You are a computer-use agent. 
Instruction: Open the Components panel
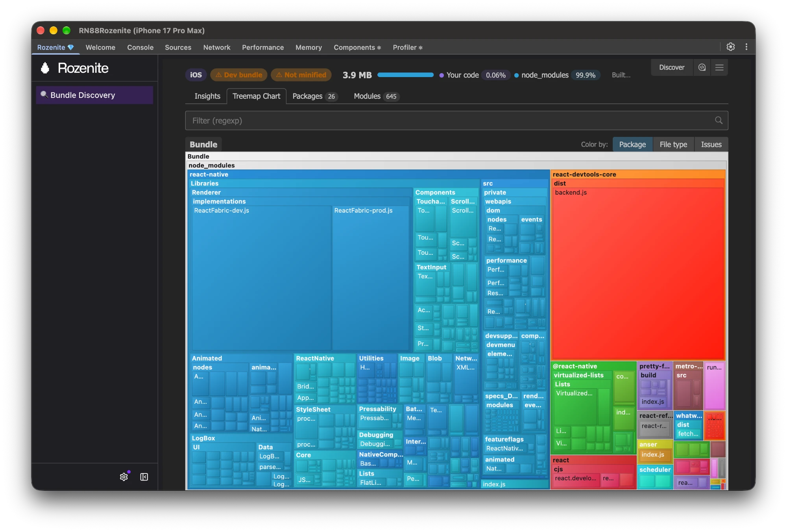coord(357,47)
